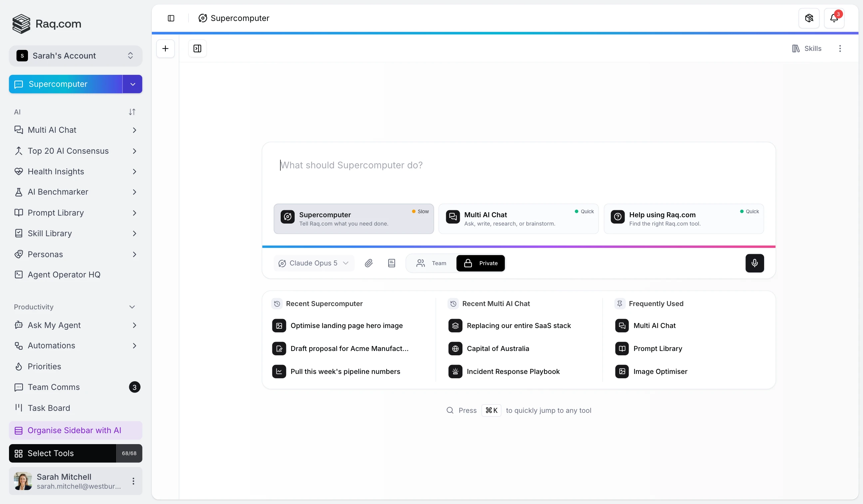Toggle the side panel collapse icon
The height and width of the screenshot is (504, 863).
click(x=197, y=48)
